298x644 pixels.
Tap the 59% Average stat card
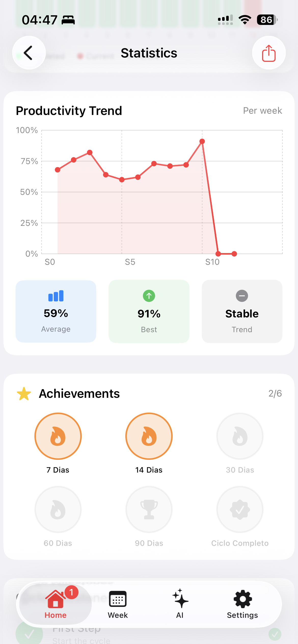56,311
